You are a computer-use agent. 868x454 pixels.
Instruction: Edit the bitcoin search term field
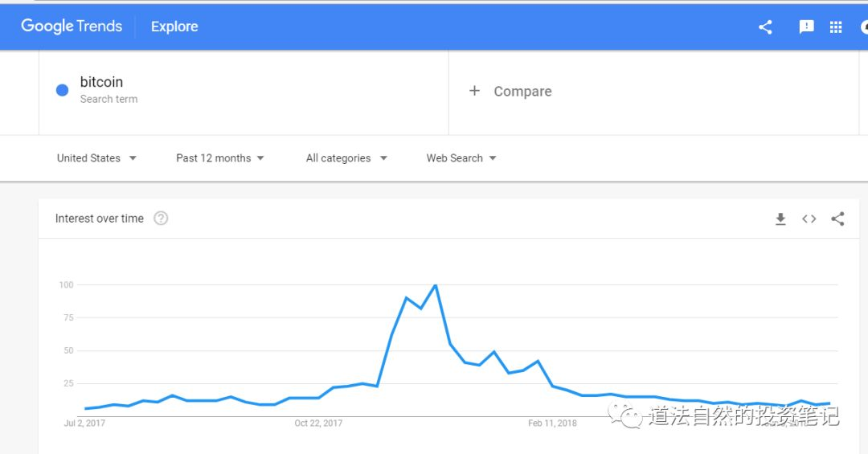244,90
